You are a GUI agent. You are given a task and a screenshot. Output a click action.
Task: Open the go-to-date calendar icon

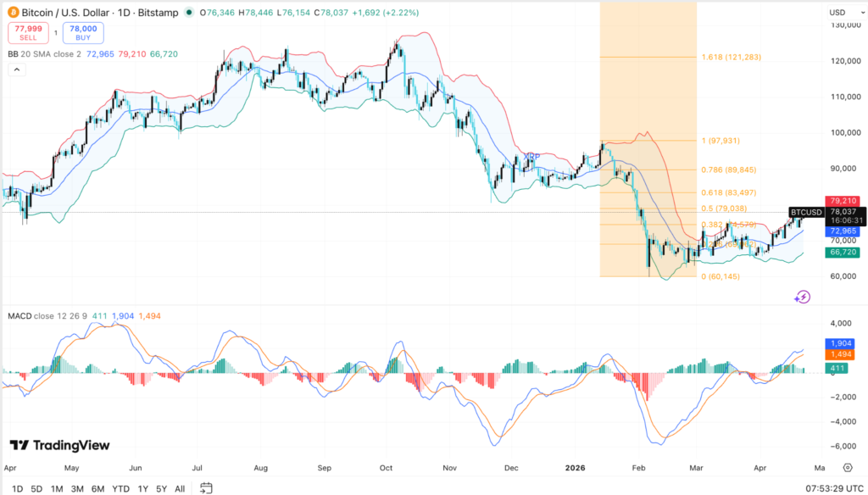(x=206, y=487)
